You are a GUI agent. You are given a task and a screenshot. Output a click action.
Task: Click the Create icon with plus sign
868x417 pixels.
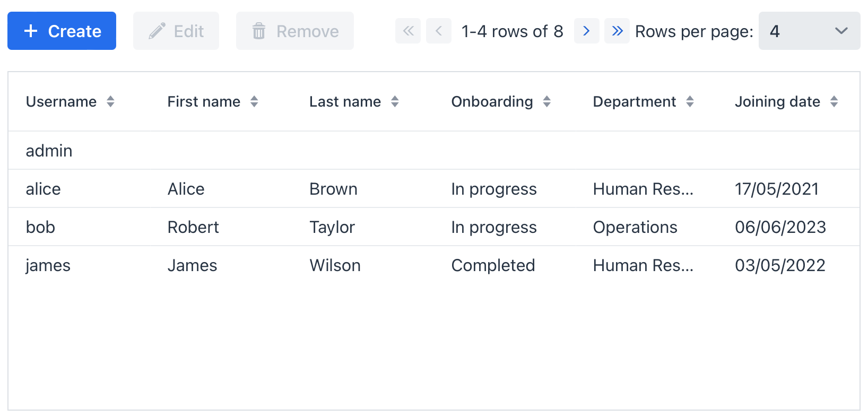[29, 31]
